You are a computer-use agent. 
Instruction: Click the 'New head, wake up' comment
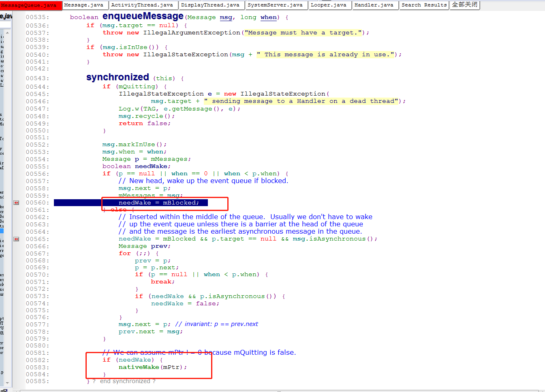(203, 181)
